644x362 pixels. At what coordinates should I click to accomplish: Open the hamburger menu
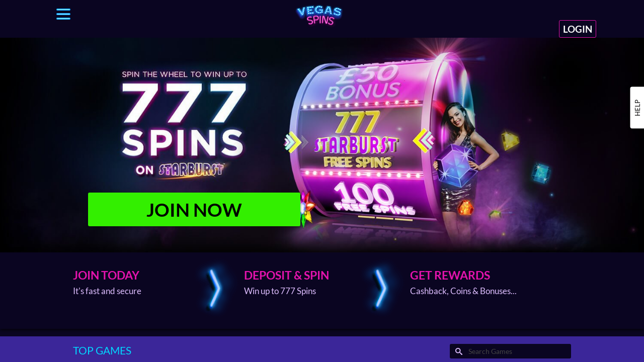(x=63, y=14)
